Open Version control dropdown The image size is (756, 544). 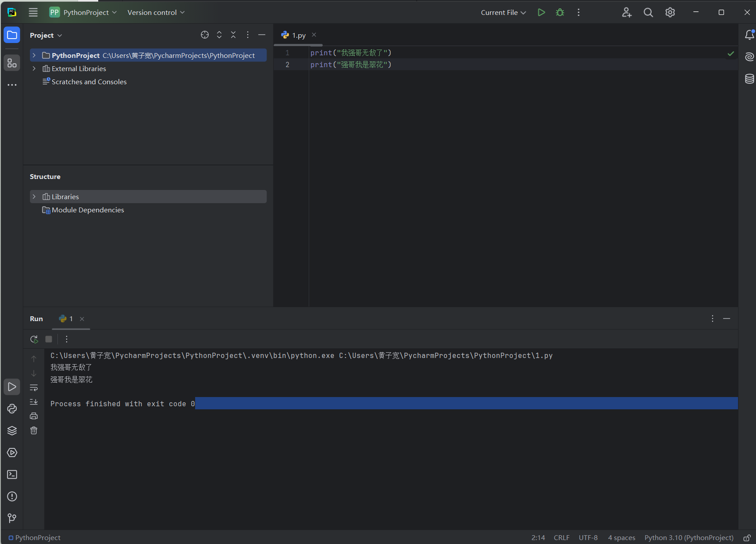pos(156,12)
